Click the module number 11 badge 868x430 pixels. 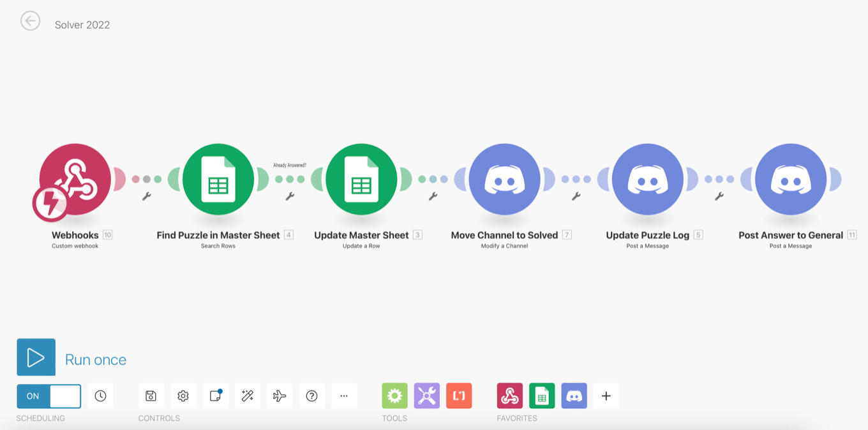[x=851, y=235]
